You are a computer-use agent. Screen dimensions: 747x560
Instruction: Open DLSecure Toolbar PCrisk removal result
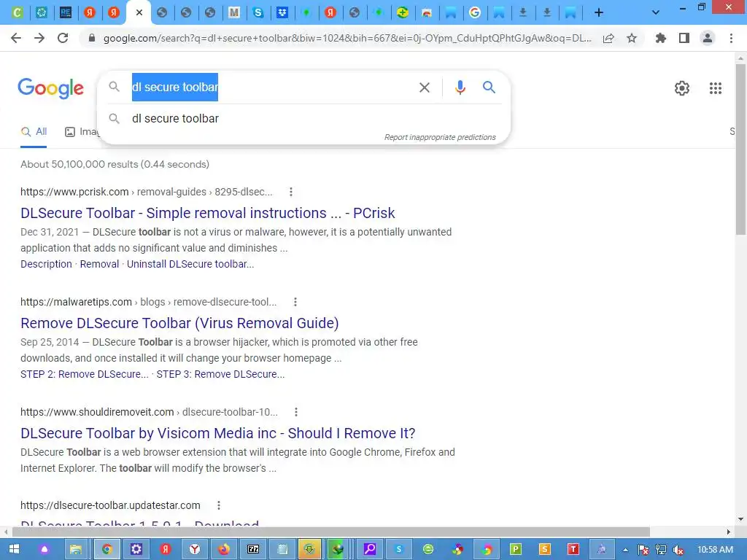coord(208,213)
